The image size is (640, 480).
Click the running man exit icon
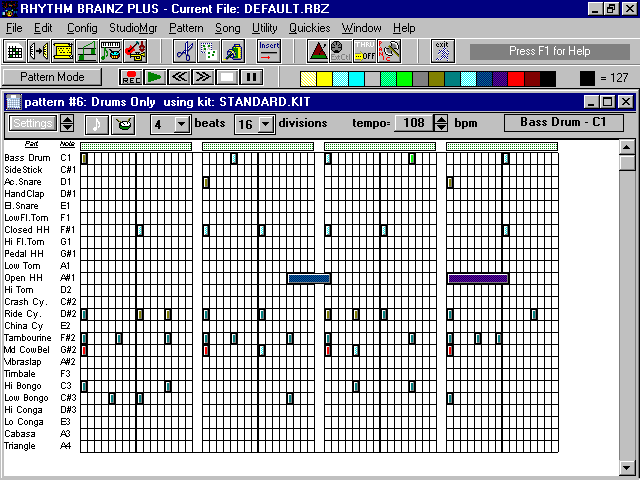441,50
